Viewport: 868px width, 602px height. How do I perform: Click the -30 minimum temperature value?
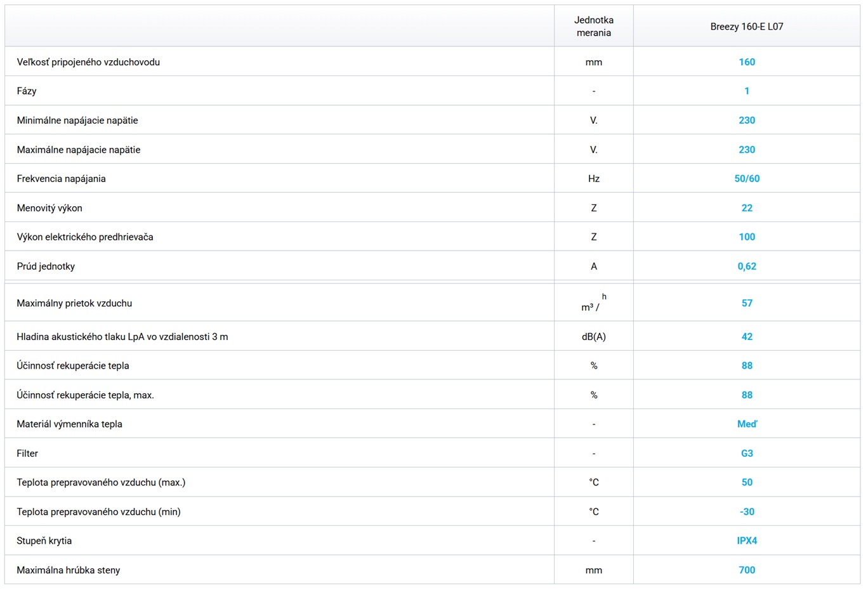click(x=746, y=512)
